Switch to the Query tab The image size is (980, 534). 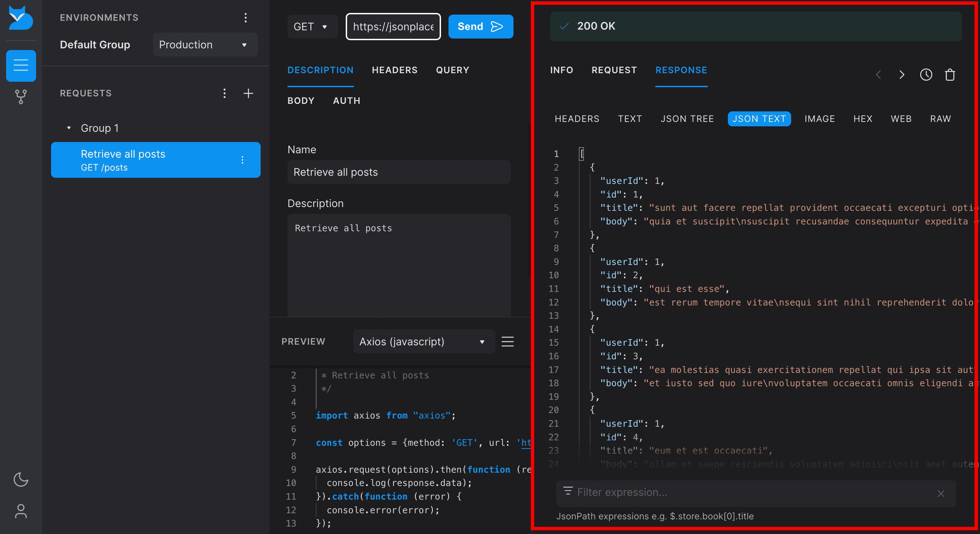tap(452, 70)
